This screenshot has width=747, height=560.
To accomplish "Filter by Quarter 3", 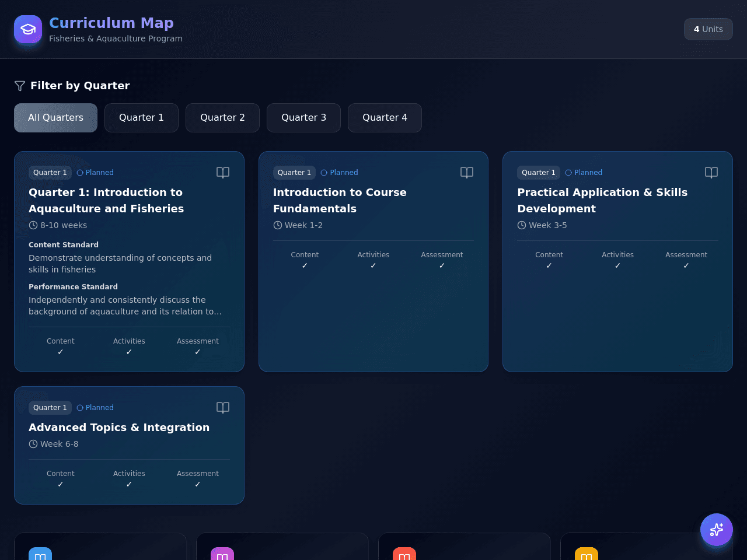I will coord(303,118).
